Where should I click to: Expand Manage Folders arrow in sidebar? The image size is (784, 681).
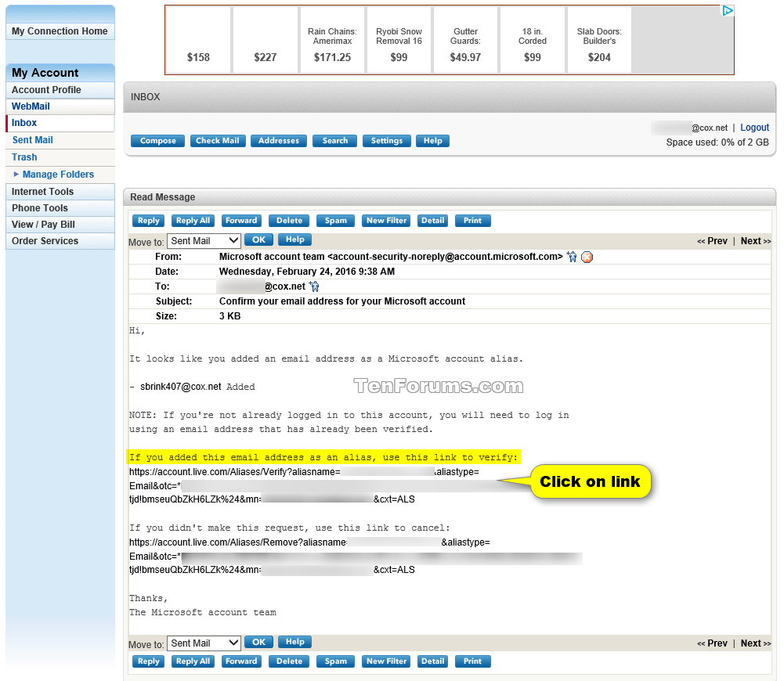[x=16, y=174]
